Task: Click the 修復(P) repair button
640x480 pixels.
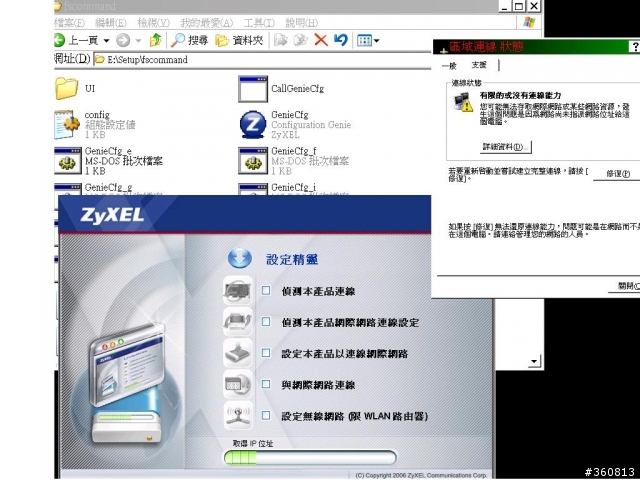Action: tap(618, 173)
